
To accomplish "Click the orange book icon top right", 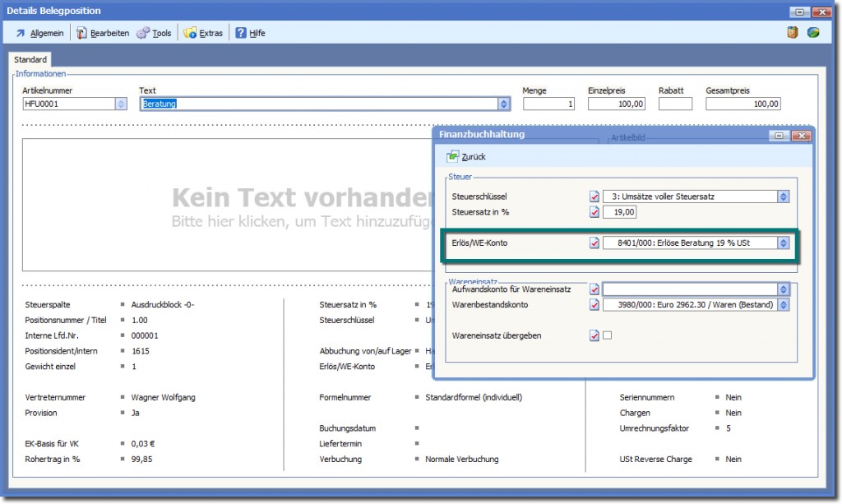I will click(x=793, y=33).
